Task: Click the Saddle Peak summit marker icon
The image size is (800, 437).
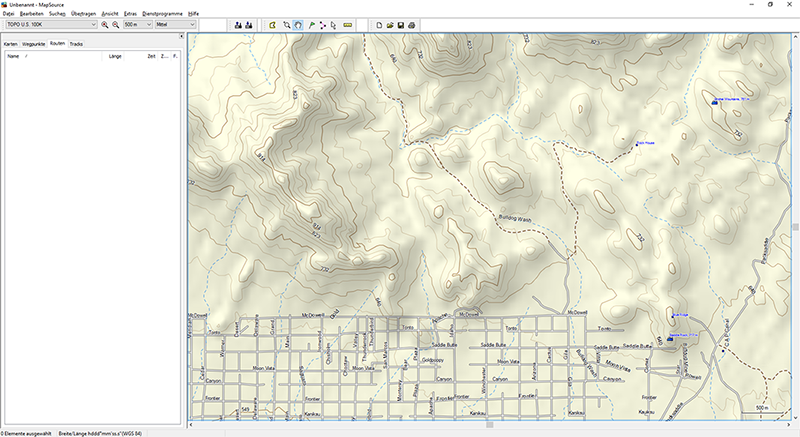Action: 670,339
